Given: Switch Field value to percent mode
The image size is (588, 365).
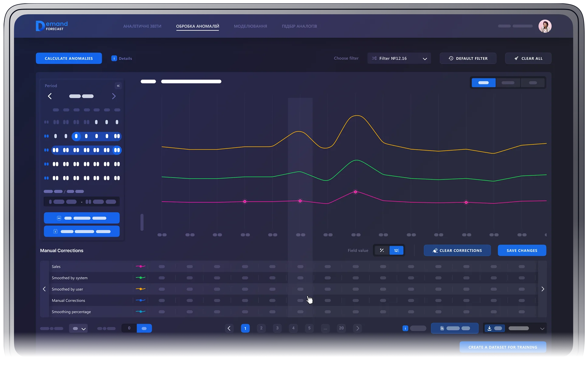Looking at the screenshot, I should pos(382,250).
